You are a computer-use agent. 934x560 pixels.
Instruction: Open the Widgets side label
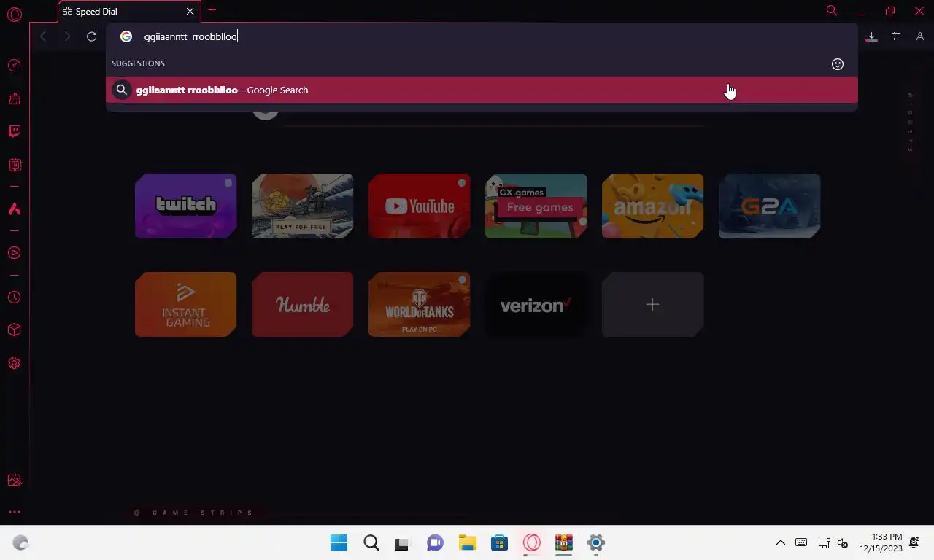pos(910,122)
